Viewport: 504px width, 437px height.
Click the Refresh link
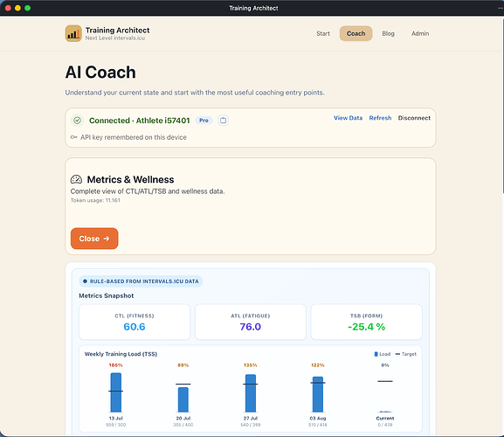[x=380, y=118]
